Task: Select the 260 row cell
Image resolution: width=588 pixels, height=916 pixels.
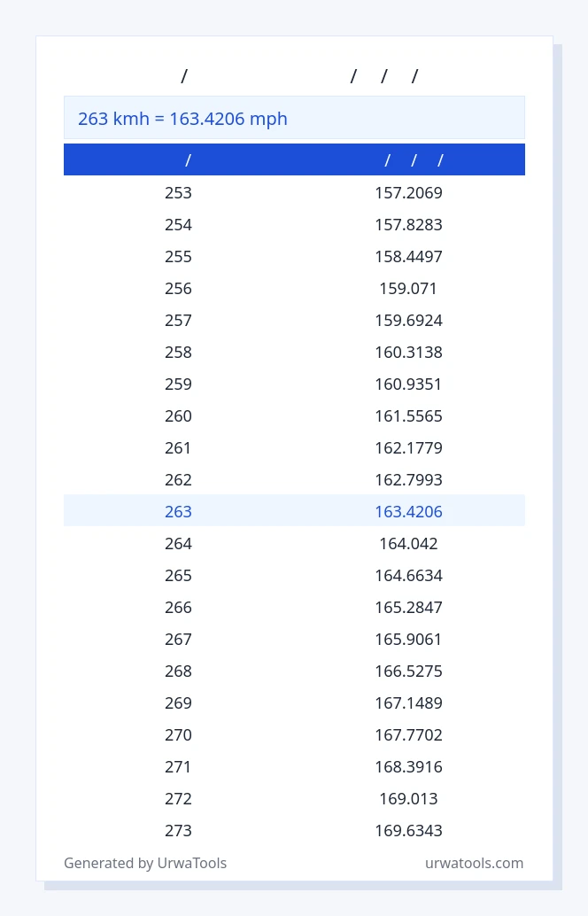Action: click(178, 416)
